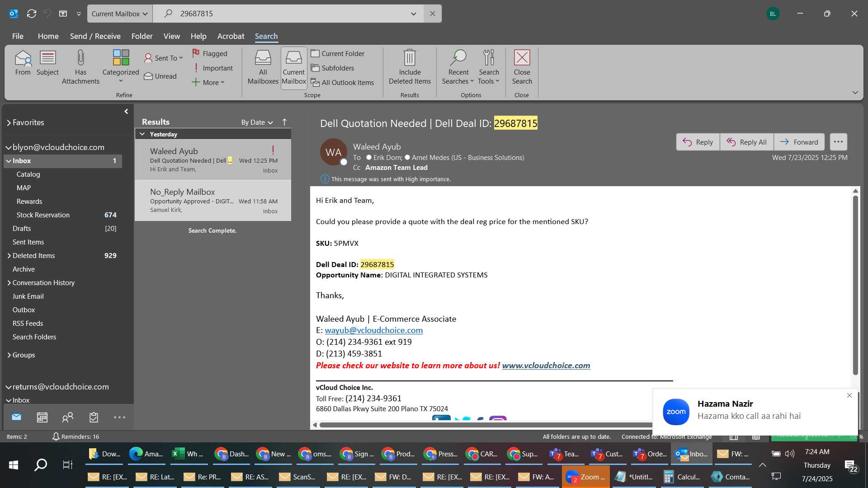The height and width of the screenshot is (488, 868).
Task: Click the Send/Receive sync icon in title bar
Action: pos(31,14)
